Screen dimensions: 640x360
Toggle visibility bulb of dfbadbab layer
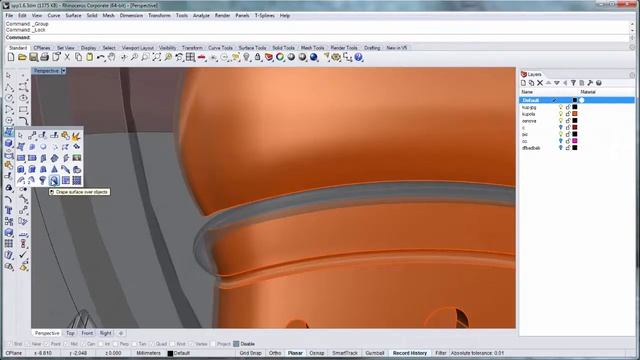click(x=560, y=148)
